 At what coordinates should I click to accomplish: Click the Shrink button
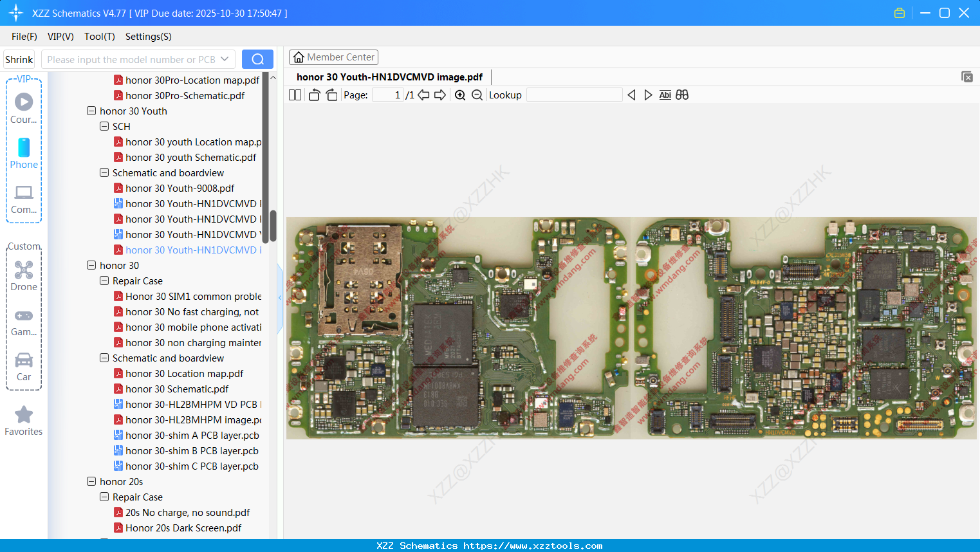point(19,59)
